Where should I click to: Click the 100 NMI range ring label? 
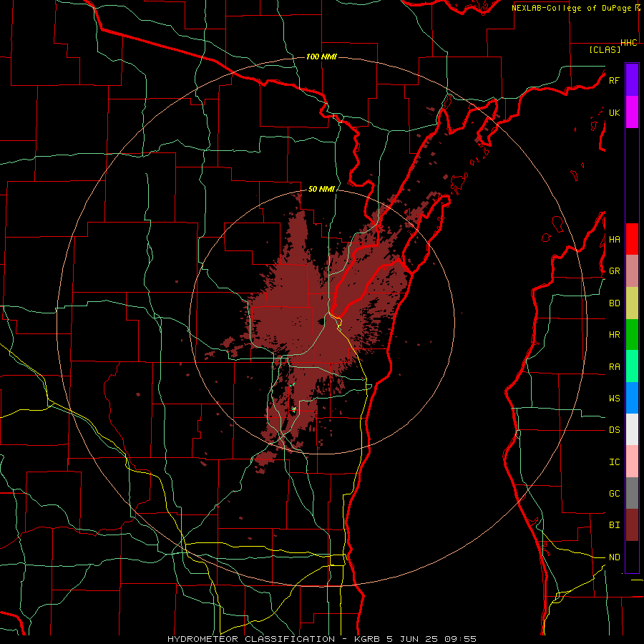pyautogui.click(x=321, y=57)
